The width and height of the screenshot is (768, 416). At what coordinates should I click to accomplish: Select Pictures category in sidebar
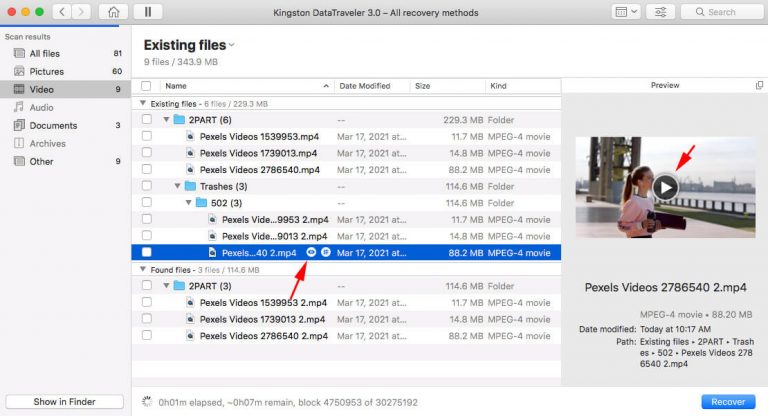tap(65, 72)
